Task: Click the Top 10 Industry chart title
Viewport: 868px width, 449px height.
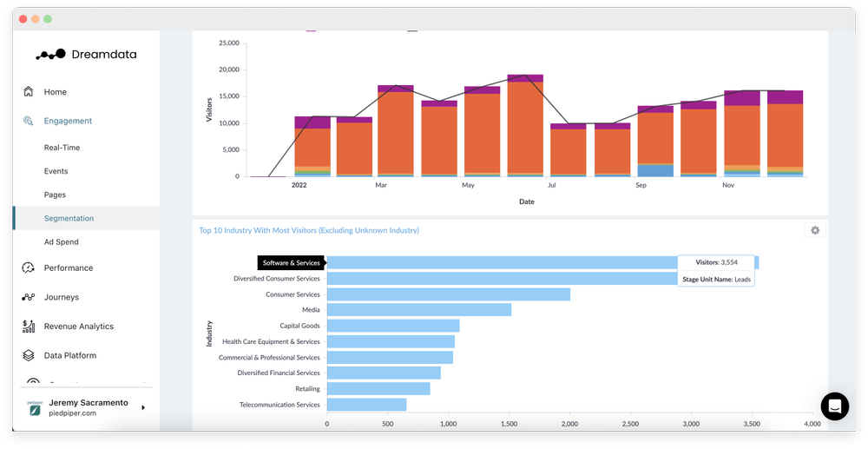Action: click(x=309, y=230)
